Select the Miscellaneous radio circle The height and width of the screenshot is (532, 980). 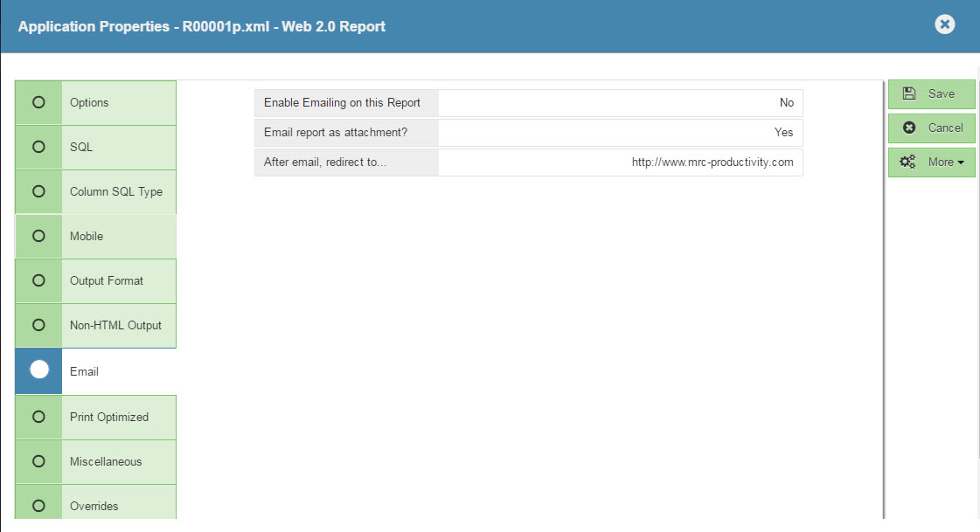click(38, 461)
